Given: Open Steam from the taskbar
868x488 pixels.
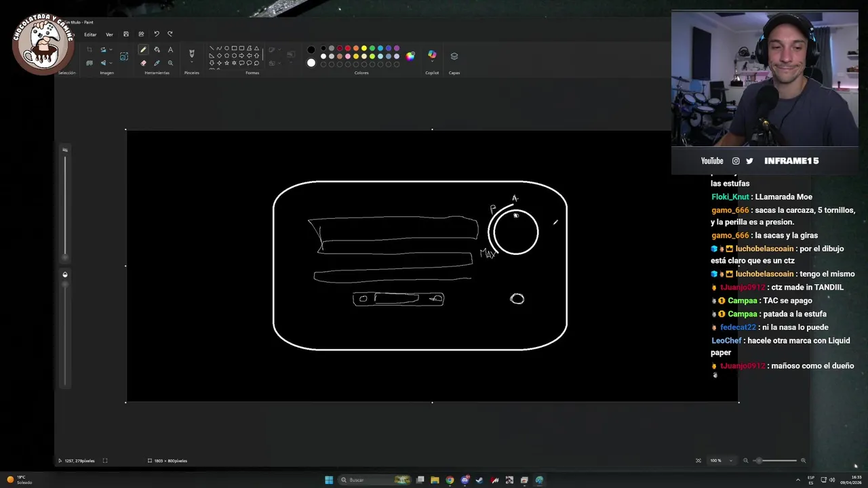Looking at the screenshot, I should [479, 480].
